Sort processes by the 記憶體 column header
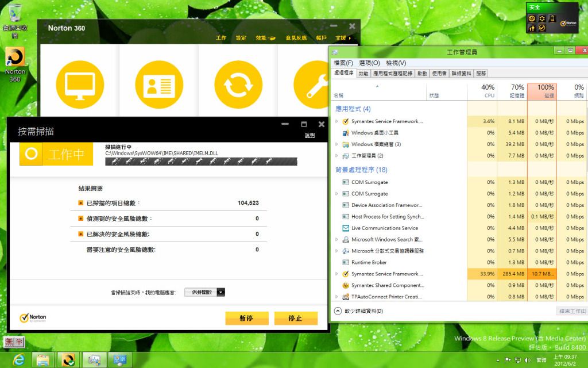This screenshot has height=368, width=588. pyautogui.click(x=512, y=91)
